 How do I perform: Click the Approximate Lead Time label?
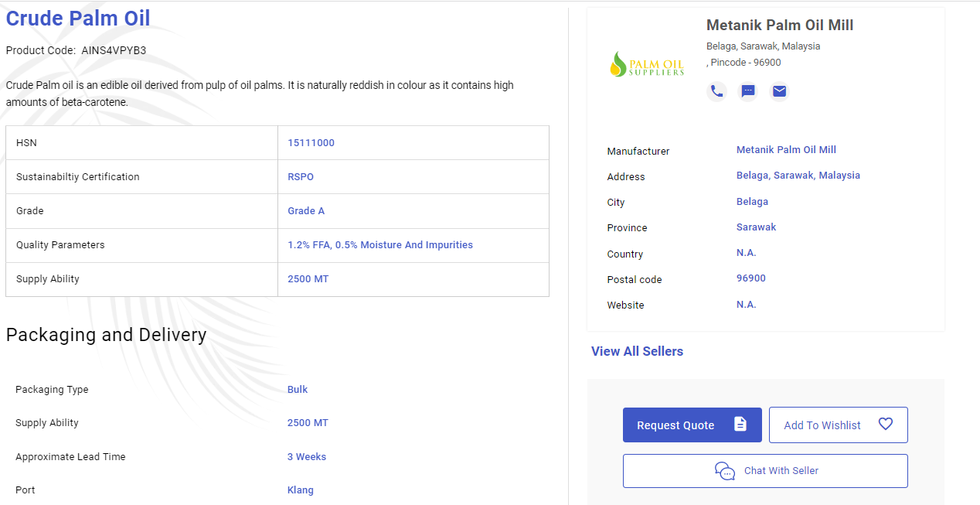[x=70, y=457]
